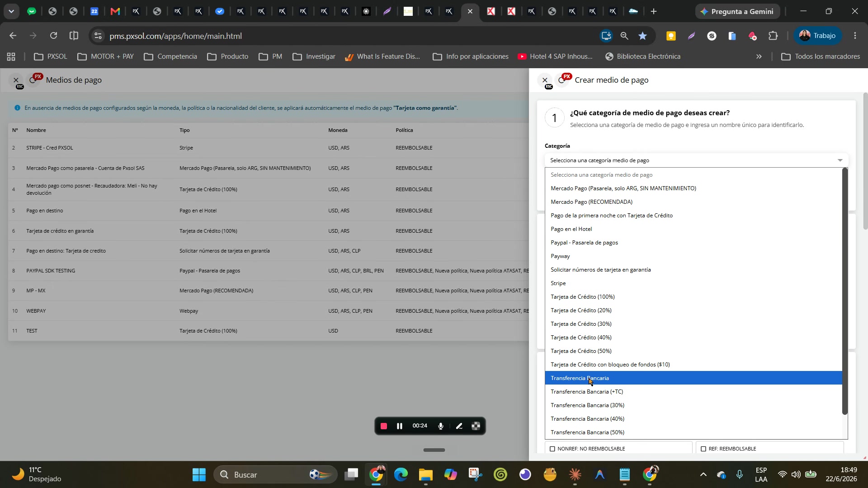Reload the browser page

53,36
